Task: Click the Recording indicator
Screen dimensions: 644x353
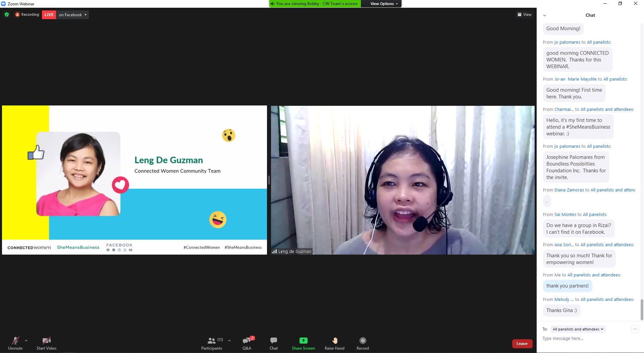Action: pyautogui.click(x=27, y=14)
